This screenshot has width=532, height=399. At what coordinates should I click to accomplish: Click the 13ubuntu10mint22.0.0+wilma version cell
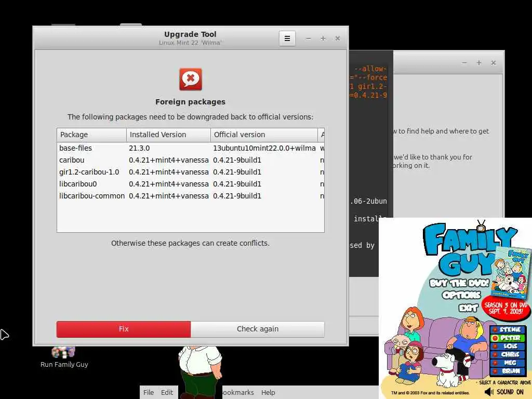[x=264, y=148]
